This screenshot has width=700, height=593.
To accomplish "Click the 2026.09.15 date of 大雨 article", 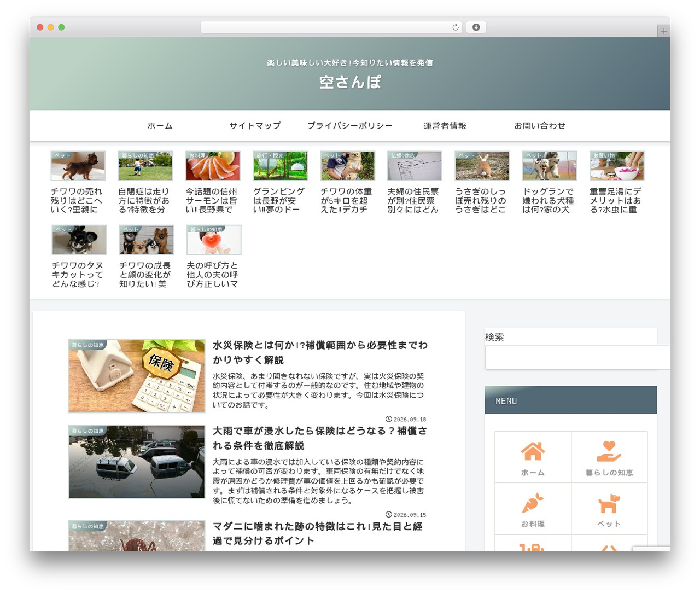I will point(406,515).
